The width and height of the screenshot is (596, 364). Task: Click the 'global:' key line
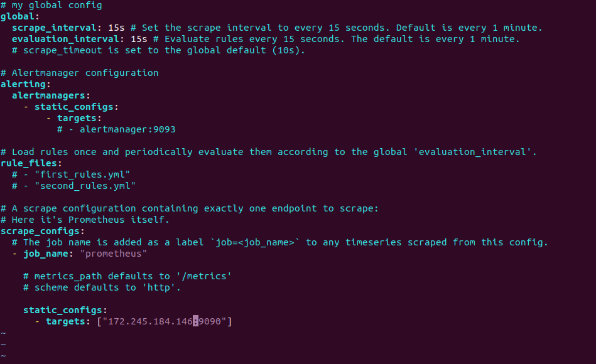(x=19, y=16)
